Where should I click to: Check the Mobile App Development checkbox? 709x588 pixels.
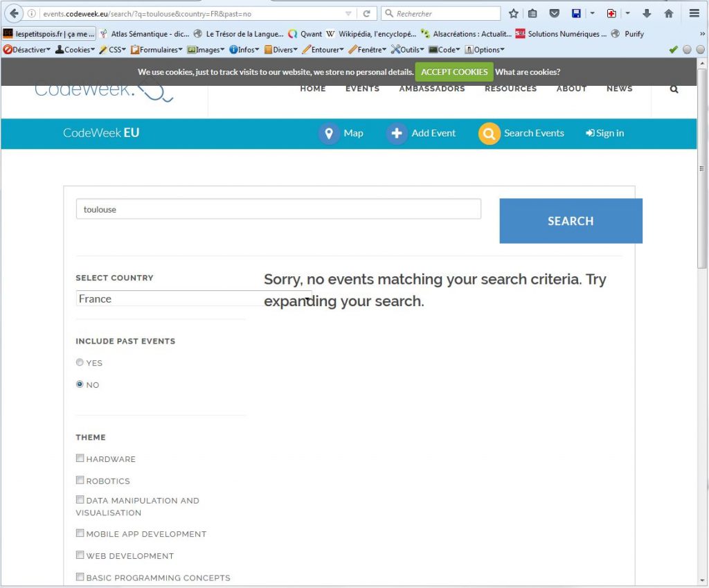(x=80, y=533)
